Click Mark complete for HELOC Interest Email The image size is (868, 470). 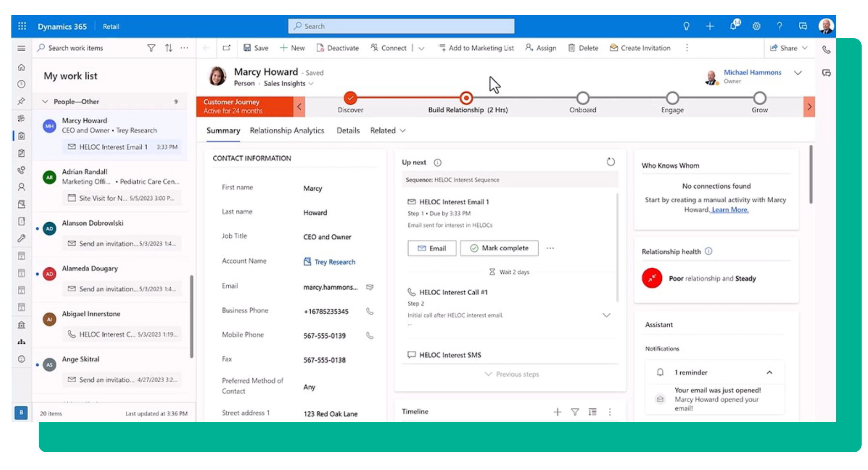499,248
